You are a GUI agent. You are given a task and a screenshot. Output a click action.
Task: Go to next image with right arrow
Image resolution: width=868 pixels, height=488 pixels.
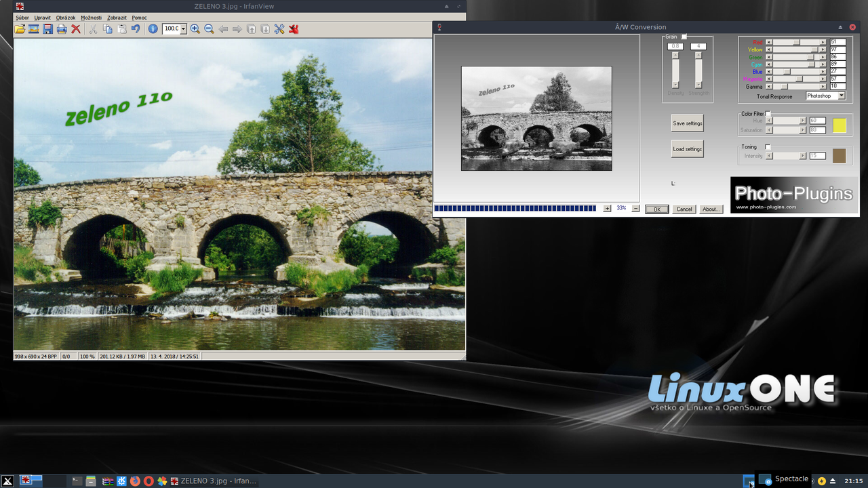(237, 29)
